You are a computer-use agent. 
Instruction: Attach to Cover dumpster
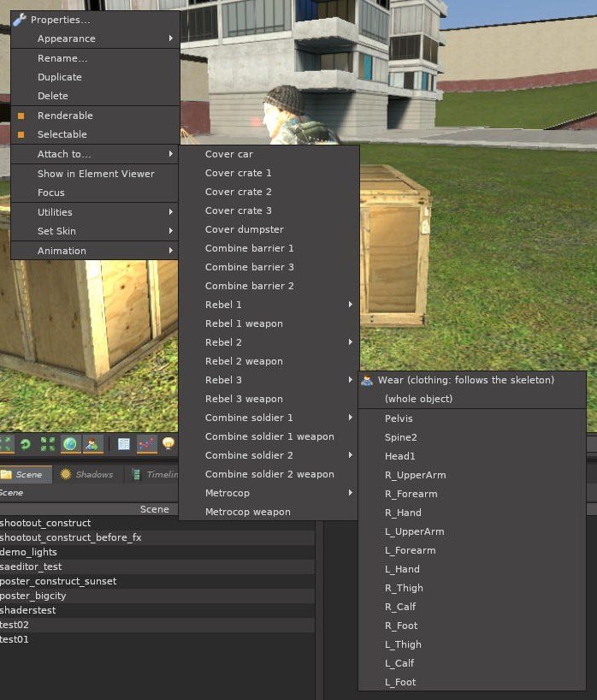coord(269,229)
